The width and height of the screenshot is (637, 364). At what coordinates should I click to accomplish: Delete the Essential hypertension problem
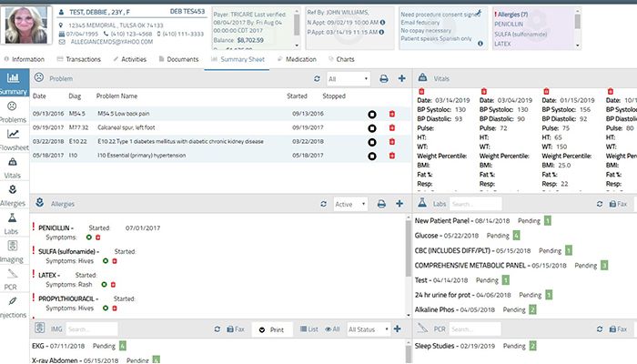(x=392, y=156)
